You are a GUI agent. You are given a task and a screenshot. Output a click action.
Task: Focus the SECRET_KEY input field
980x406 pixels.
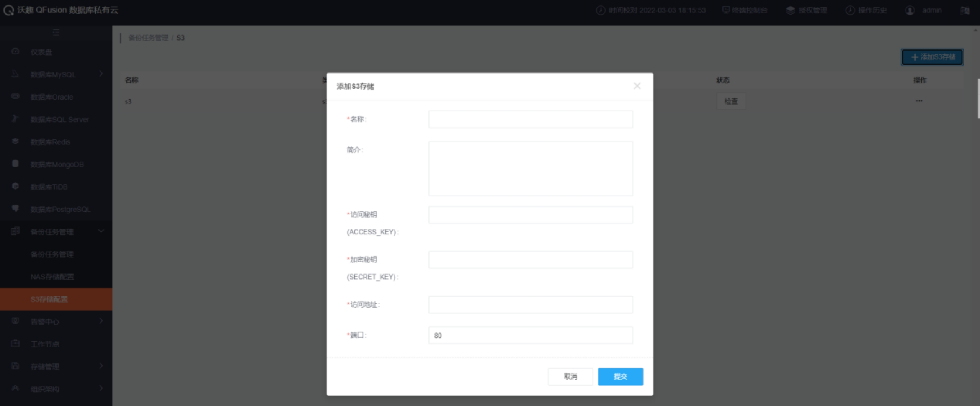pyautogui.click(x=531, y=260)
